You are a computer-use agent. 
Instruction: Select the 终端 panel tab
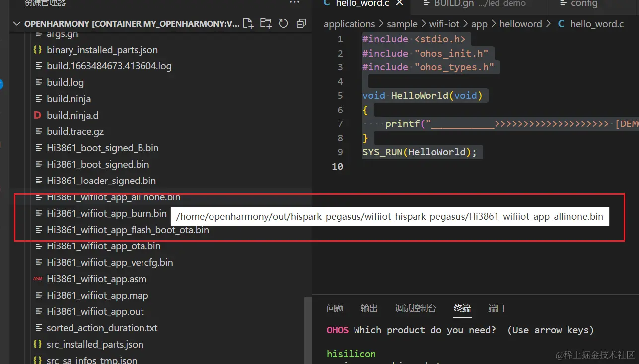pos(462,308)
